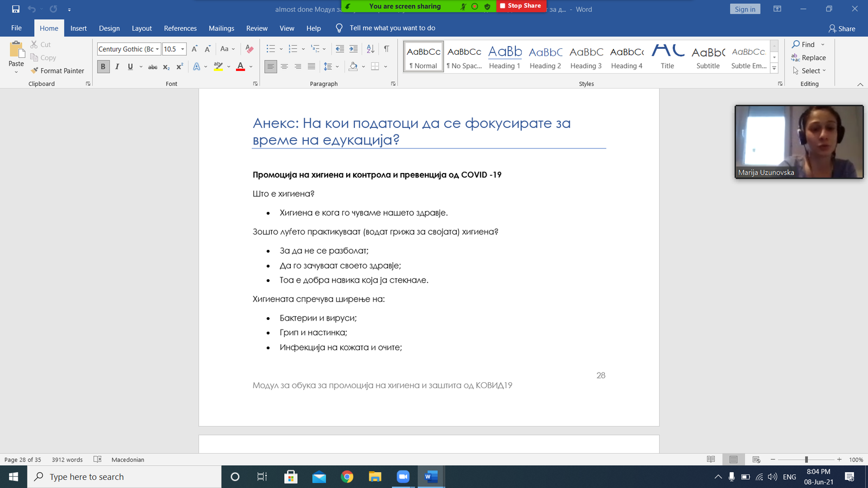868x488 pixels.
Task: Toggle Bold formatting button
Action: (103, 67)
